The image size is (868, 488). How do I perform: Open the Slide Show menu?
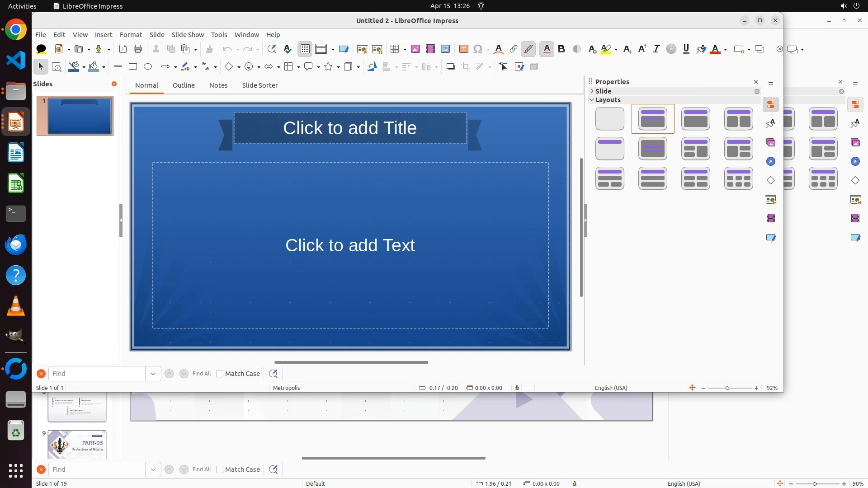[188, 35]
